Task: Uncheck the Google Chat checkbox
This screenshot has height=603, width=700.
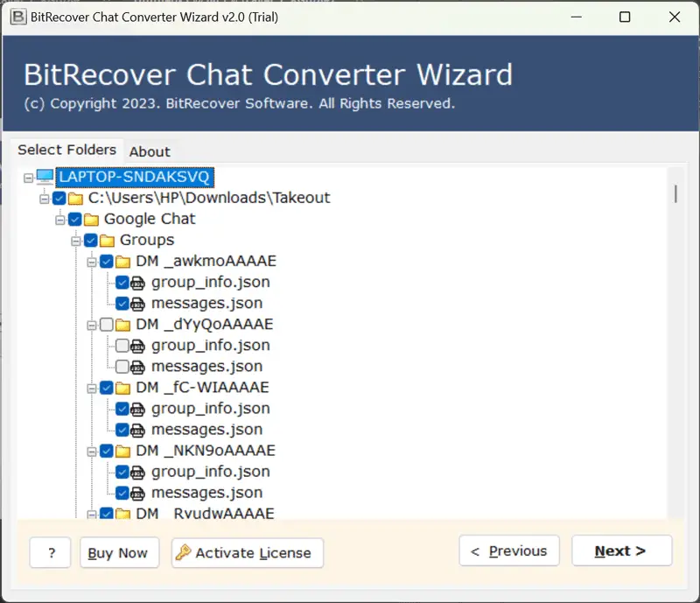Action: (75, 219)
